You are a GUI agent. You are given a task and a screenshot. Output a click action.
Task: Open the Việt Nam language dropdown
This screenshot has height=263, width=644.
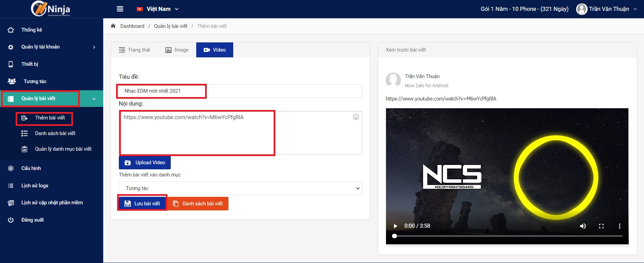(158, 9)
